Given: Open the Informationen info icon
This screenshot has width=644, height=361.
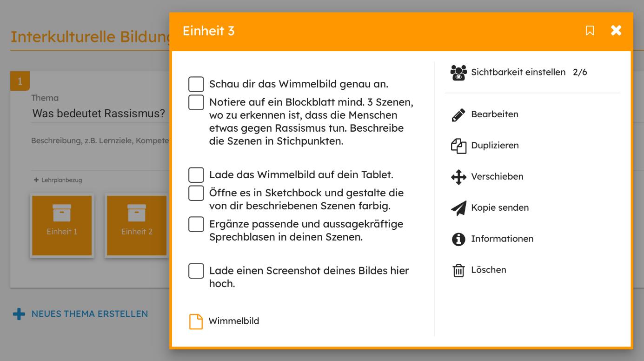Looking at the screenshot, I should 458,240.
